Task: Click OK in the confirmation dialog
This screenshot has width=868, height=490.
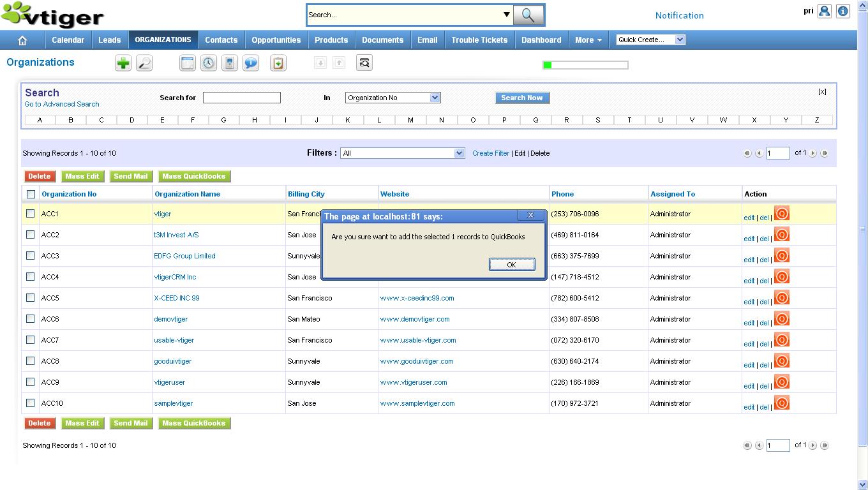Action: click(x=511, y=264)
